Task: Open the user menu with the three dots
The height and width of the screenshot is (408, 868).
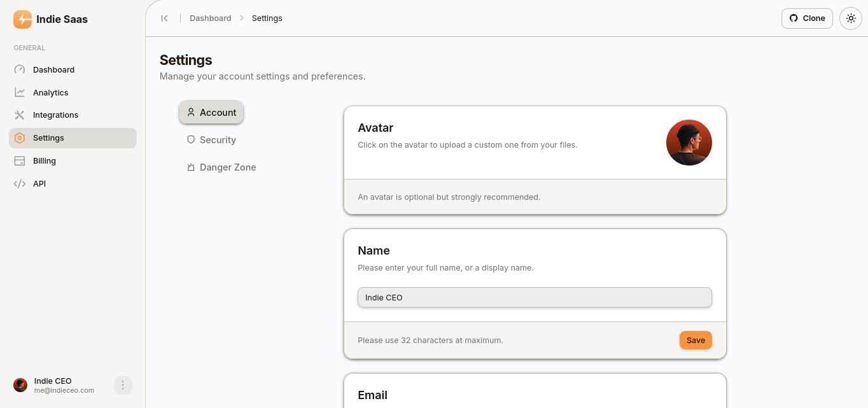Action: pyautogui.click(x=123, y=385)
